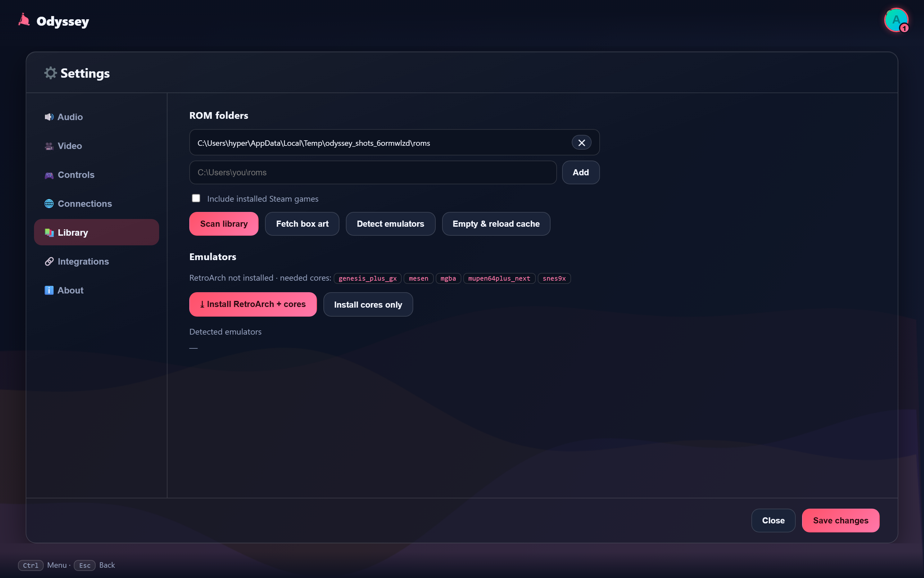Click the Emulators heading
The height and width of the screenshot is (578, 924).
213,257
